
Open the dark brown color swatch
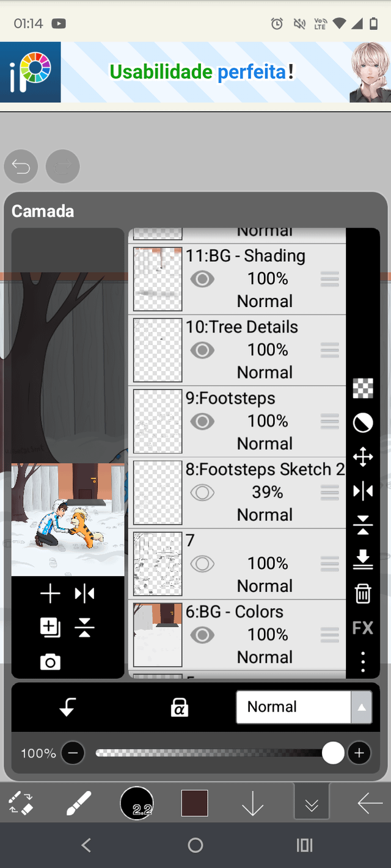pyautogui.click(x=194, y=803)
